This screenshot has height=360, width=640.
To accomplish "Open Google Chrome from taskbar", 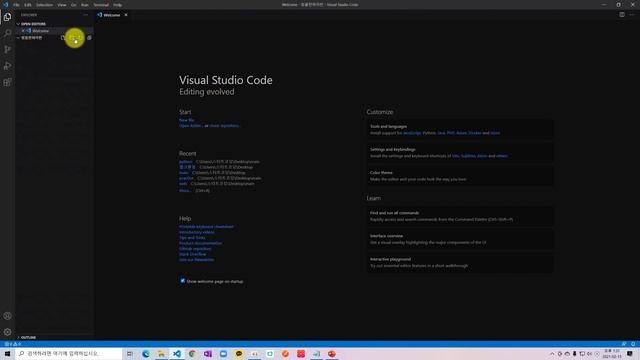I will pos(192,353).
